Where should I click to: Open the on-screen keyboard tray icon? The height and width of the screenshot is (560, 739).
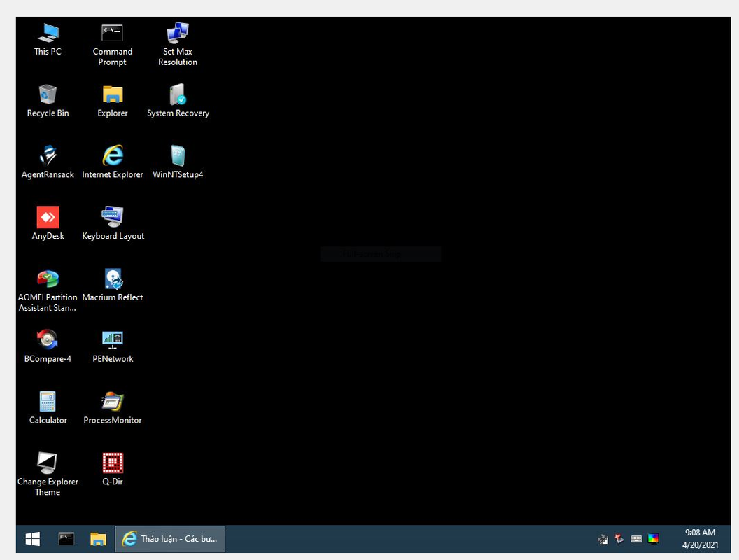636,539
